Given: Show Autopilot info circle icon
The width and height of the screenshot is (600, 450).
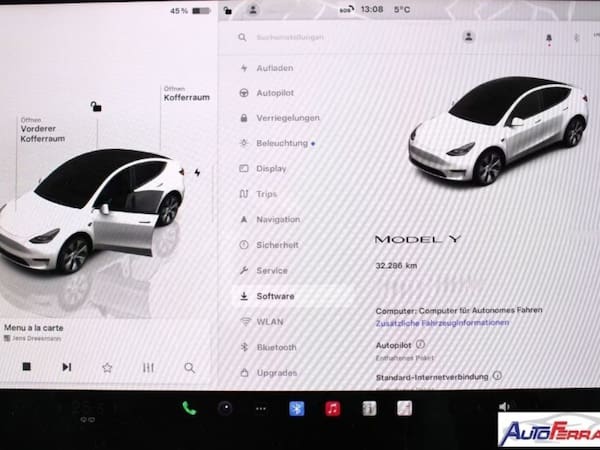Looking at the screenshot, I should (x=420, y=344).
